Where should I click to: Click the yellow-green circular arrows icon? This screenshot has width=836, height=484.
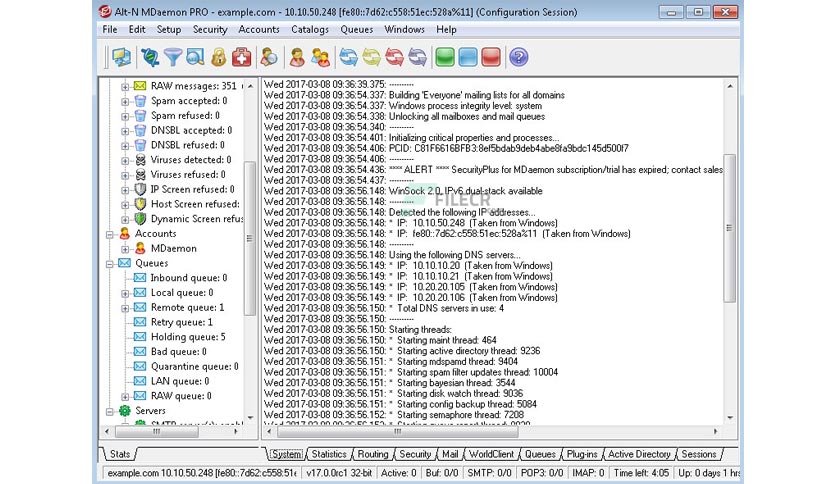click(372, 57)
